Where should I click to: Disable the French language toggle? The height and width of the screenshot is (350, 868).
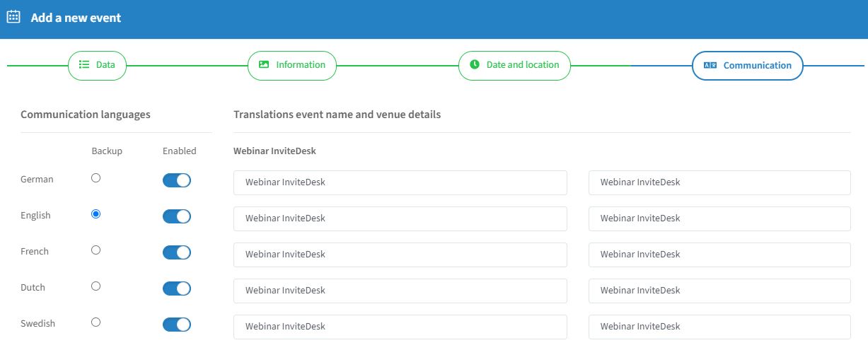click(x=177, y=252)
